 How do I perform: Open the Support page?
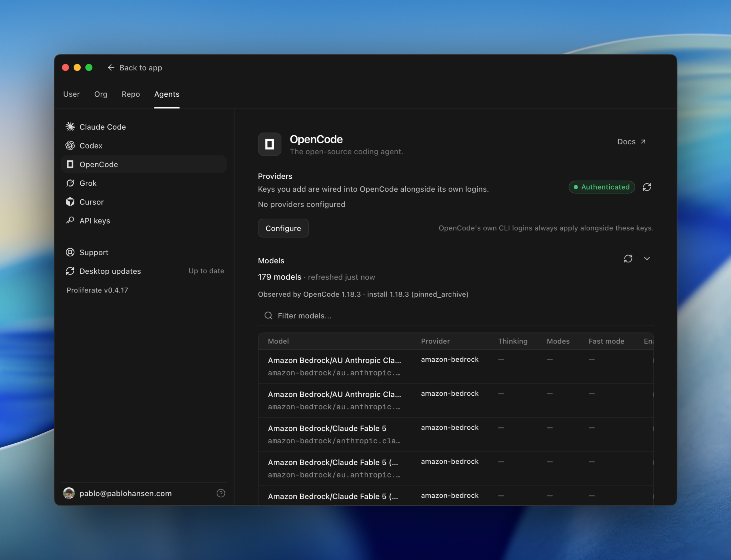pos(144,252)
